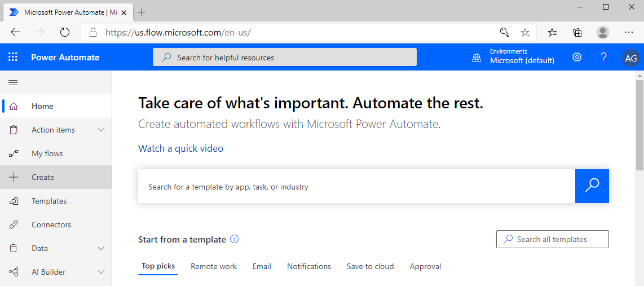Click info icon beside Start from a template
Screen dimensions: 644x286
(x=234, y=239)
